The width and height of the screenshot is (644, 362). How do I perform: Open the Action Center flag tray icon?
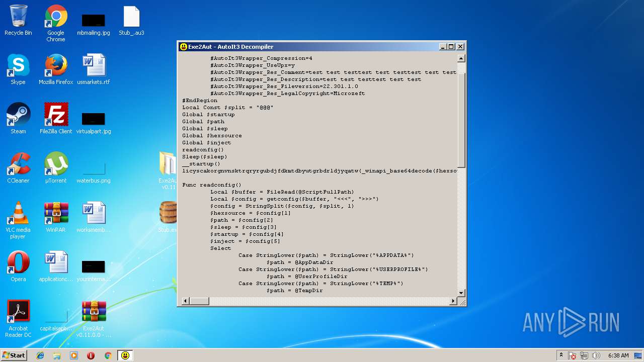(x=573, y=355)
